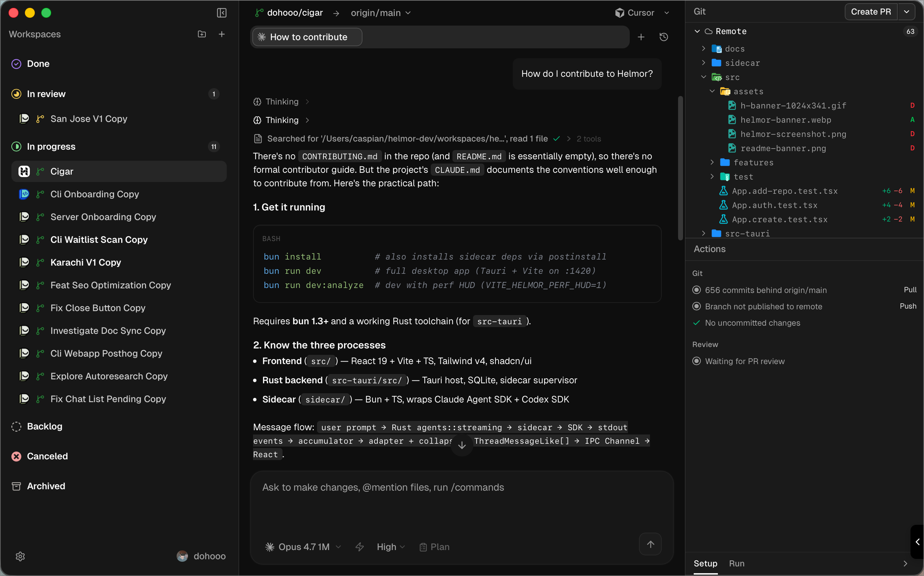The image size is (924, 576).
Task: Add a new chat tab with plus
Action: click(641, 37)
